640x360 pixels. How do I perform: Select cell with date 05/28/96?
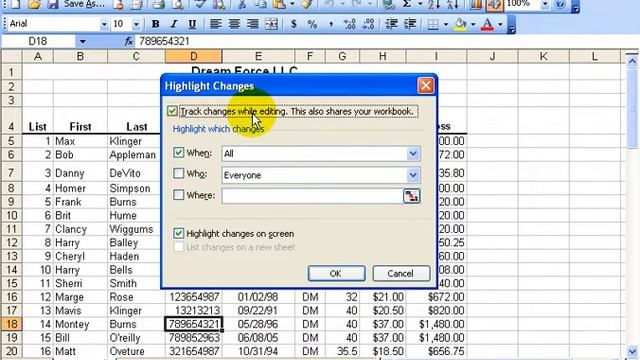coord(258,324)
